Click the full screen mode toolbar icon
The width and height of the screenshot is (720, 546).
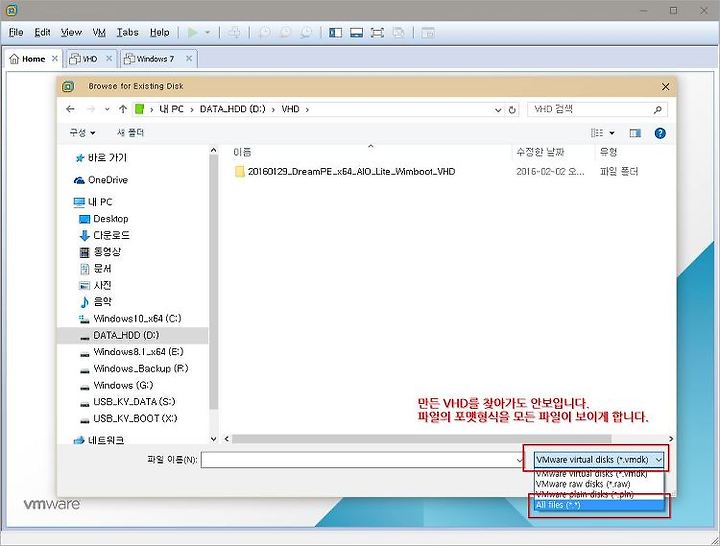pos(377,33)
